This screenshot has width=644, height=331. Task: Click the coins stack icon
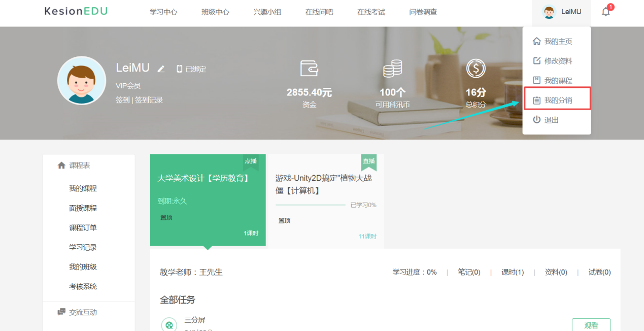pyautogui.click(x=392, y=68)
